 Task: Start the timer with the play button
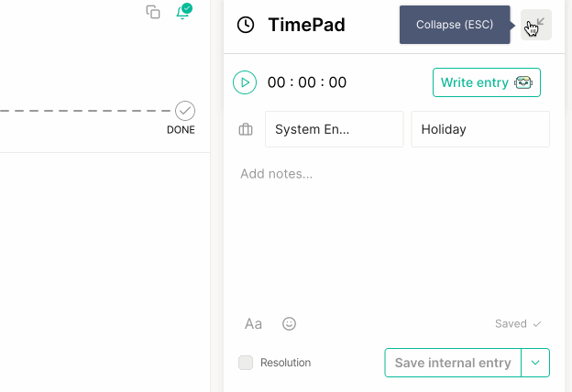(x=245, y=82)
